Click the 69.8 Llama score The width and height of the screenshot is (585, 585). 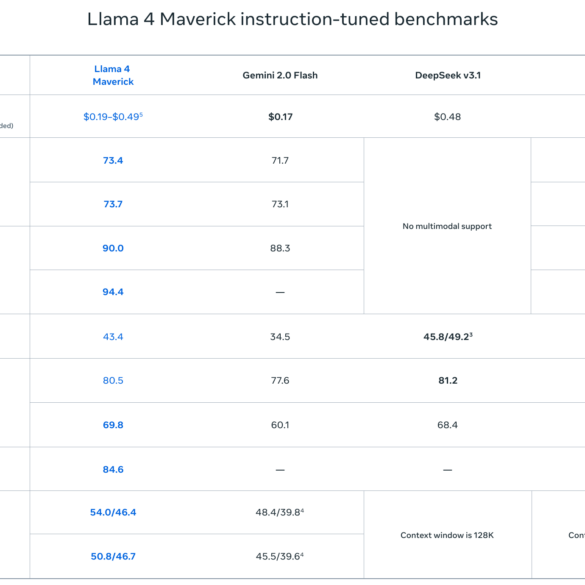113,425
